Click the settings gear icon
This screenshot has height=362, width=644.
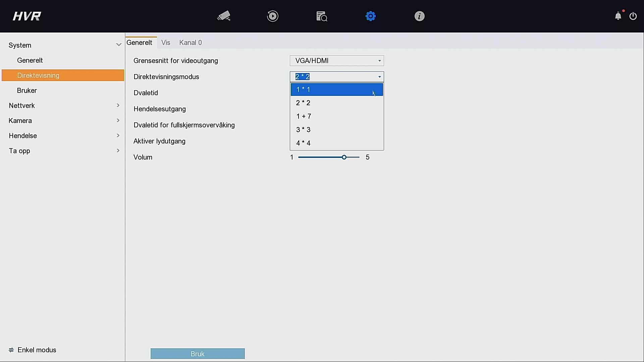(x=371, y=16)
